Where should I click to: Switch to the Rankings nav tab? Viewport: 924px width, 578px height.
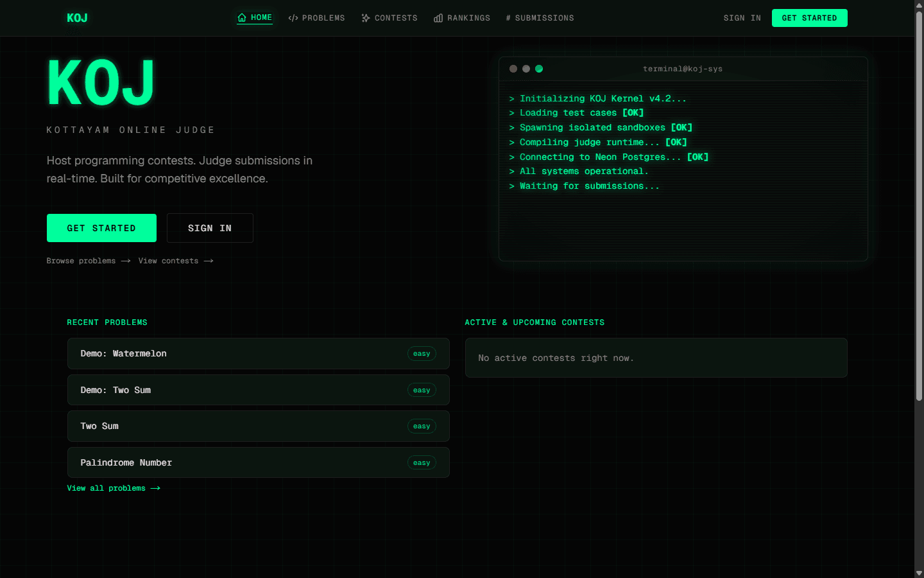coord(462,18)
